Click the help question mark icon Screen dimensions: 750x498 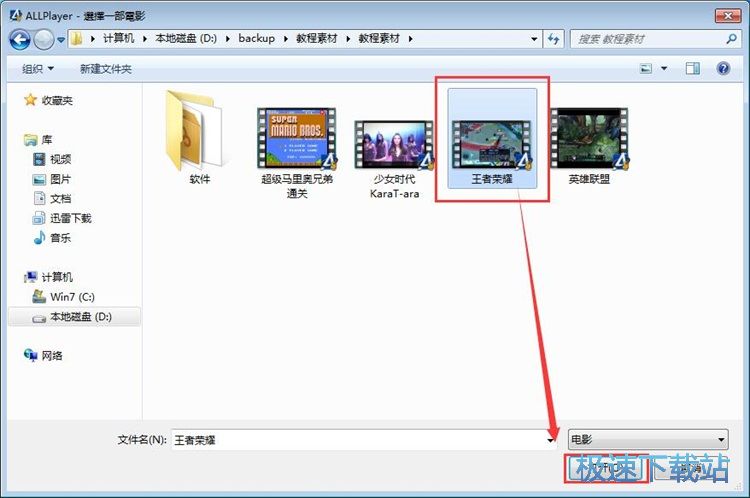click(x=722, y=68)
